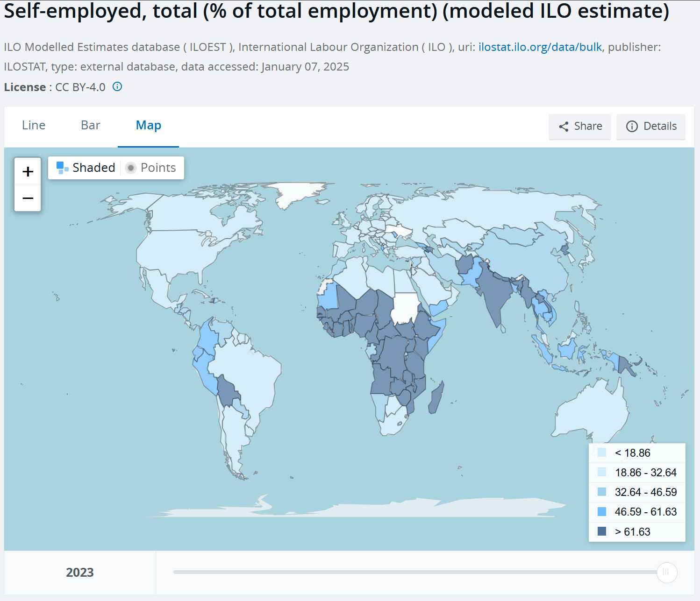
Task: Zoom in on the map with plus button
Action: (x=28, y=171)
